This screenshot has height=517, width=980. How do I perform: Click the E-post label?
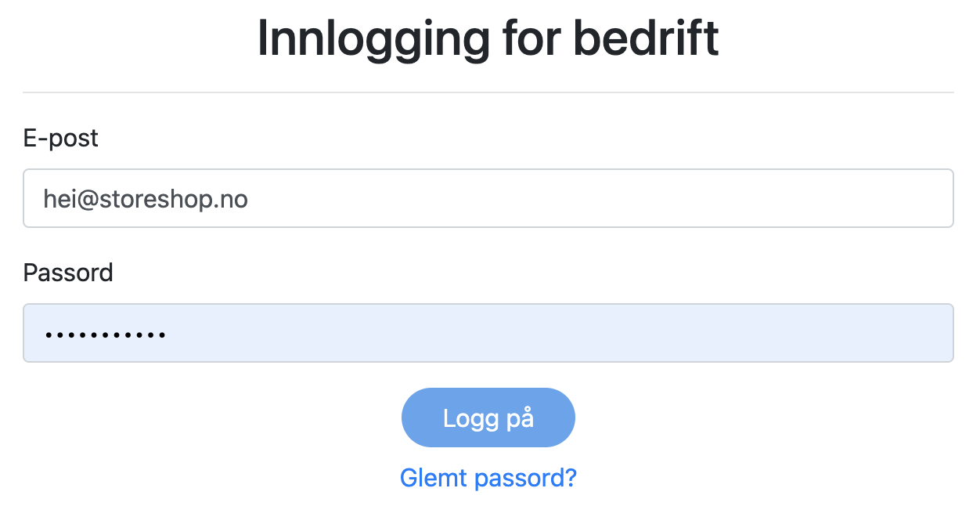point(61,138)
